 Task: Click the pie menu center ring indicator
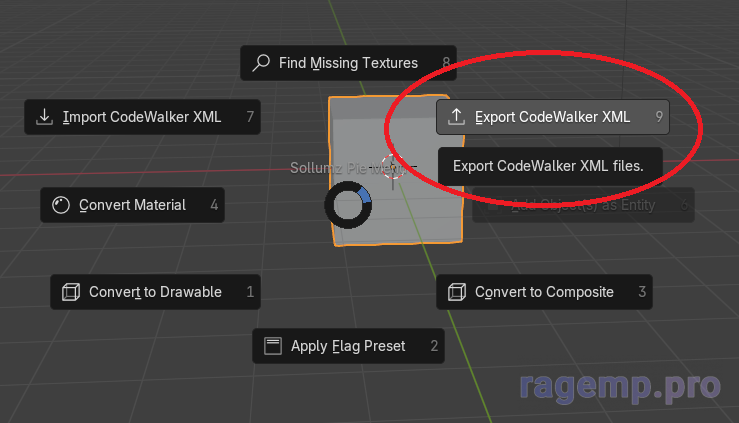coord(349,206)
